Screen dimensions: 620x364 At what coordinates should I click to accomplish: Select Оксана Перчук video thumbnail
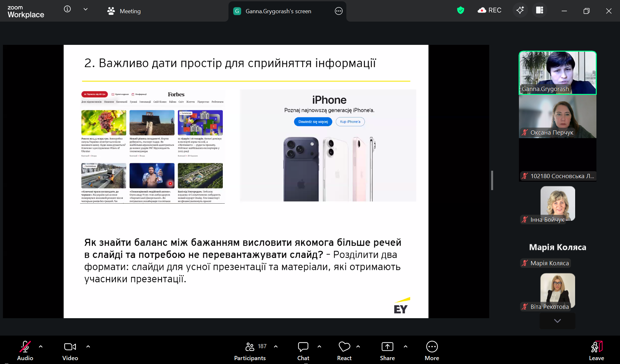557,117
